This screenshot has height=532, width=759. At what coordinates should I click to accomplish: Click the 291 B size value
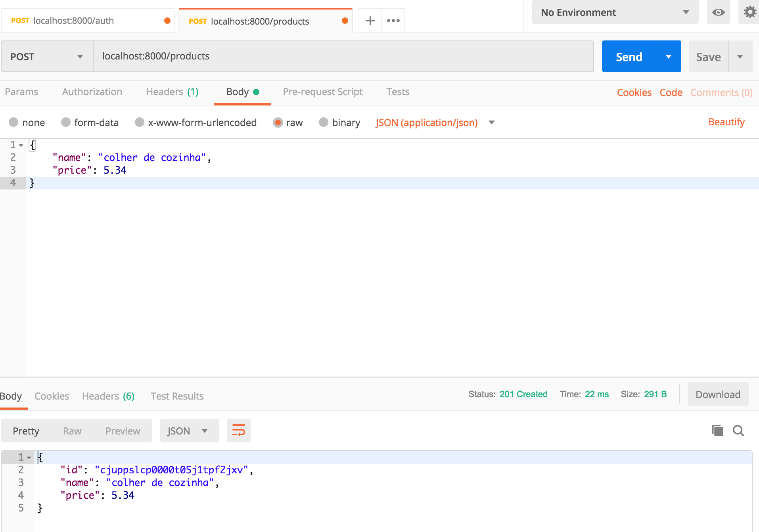point(655,394)
